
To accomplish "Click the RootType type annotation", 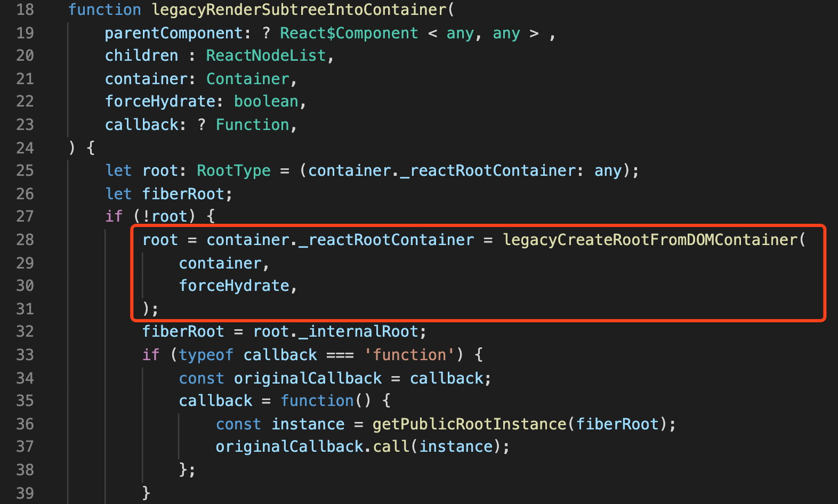I will coord(233,170).
